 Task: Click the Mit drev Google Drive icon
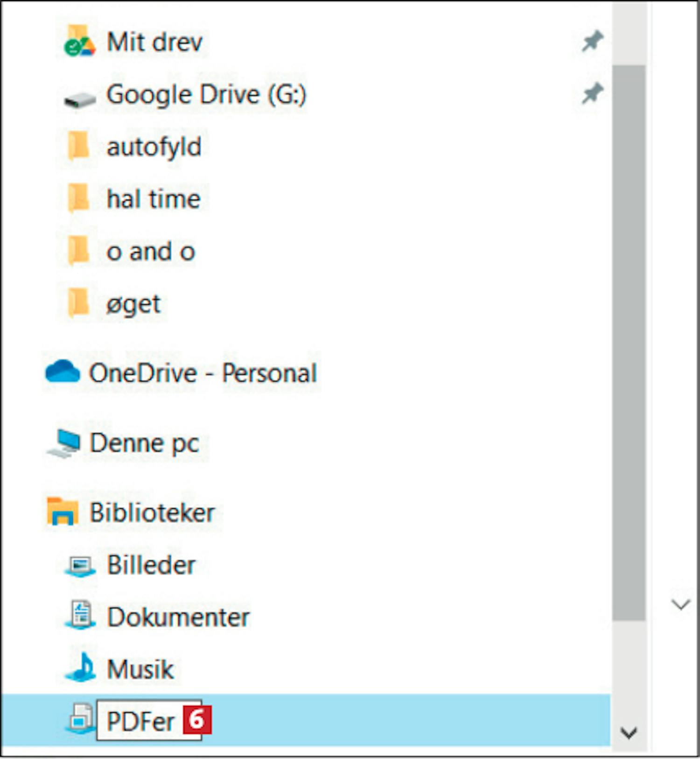79,42
